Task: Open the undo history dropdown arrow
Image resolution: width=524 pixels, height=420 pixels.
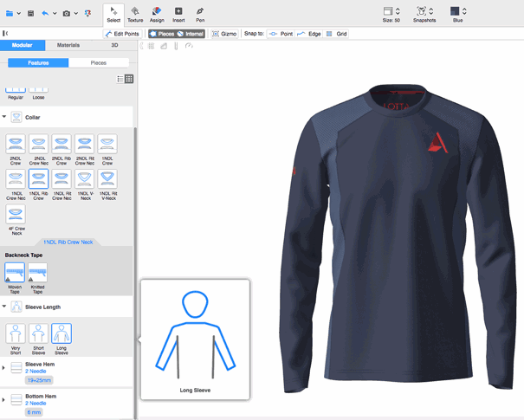Action: 55,13
